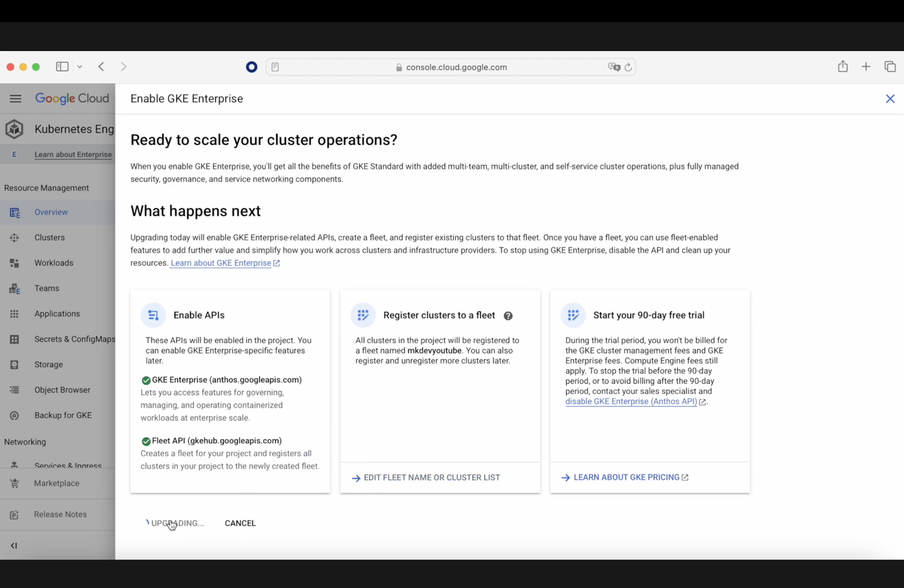Go to Storage in the sidebar

pyautogui.click(x=58, y=364)
